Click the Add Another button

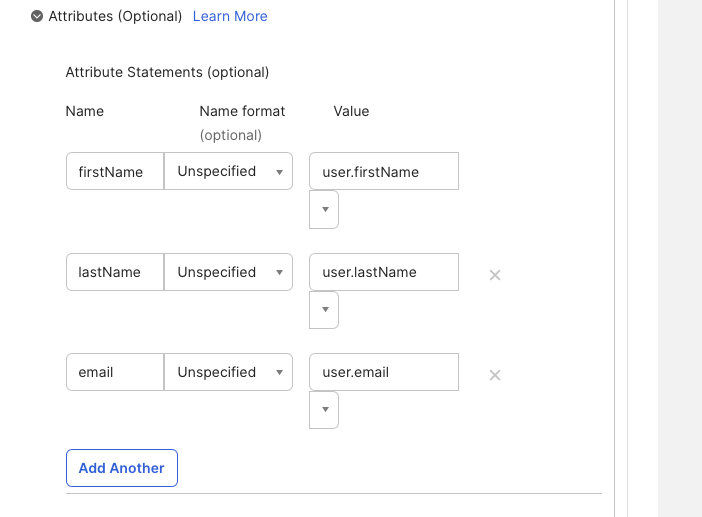tap(122, 468)
